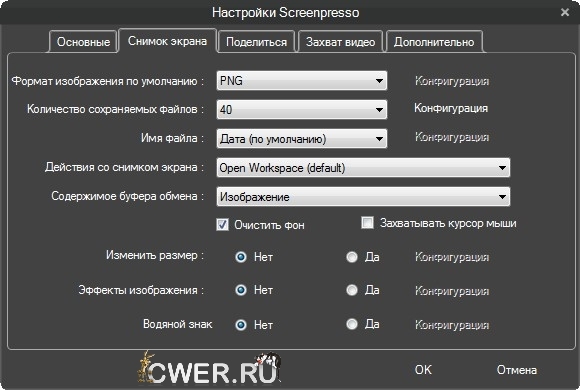This screenshot has height=390, width=580.
Task: Click Конфигурация next to saved files count
Action: tap(451, 108)
